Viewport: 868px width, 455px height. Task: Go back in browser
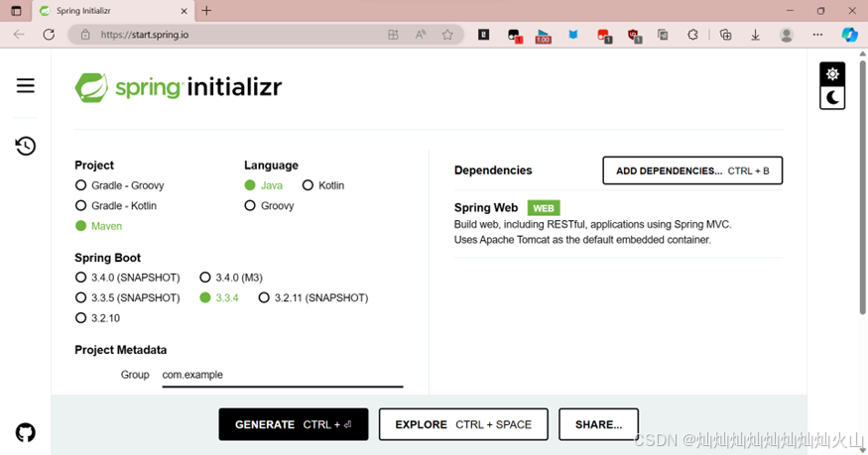point(19,35)
